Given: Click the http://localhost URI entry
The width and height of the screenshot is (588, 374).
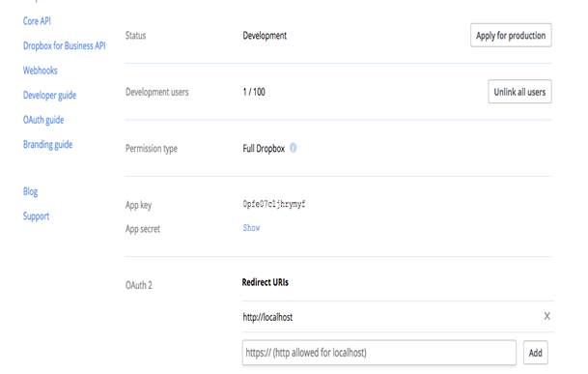Looking at the screenshot, I should (267, 317).
